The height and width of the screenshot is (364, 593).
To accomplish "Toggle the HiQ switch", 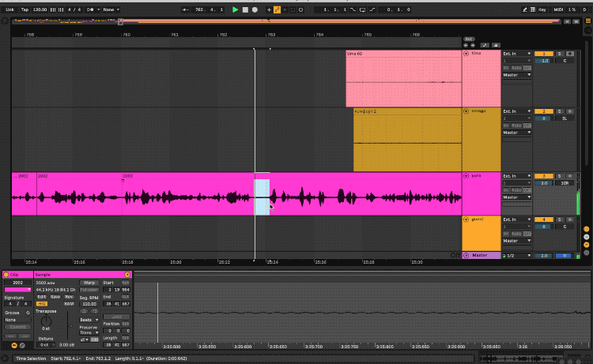I will [x=42, y=304].
